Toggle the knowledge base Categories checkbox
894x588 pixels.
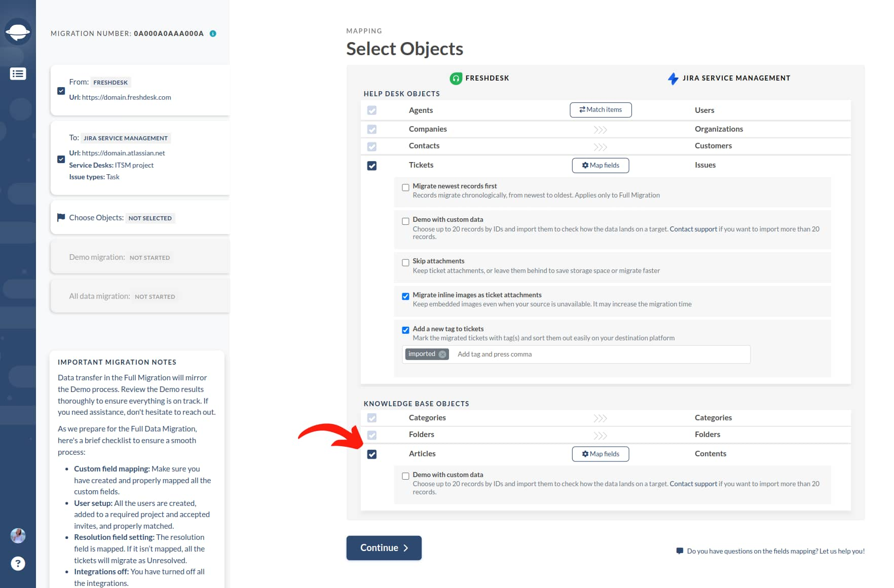372,418
